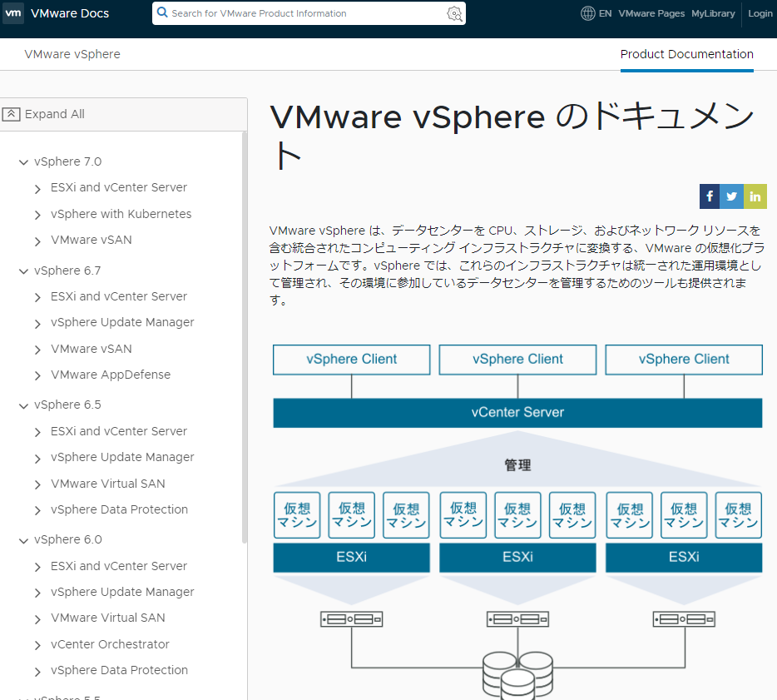This screenshot has height=700, width=777.
Task: Collapse the vSphere 7.0 section chevron
Action: [x=23, y=162]
